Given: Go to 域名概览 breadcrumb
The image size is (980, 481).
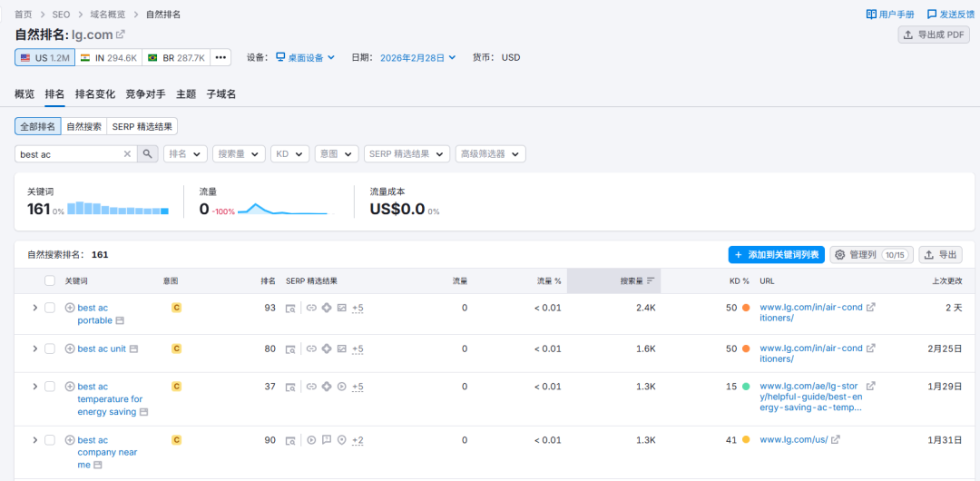Looking at the screenshot, I should click(x=107, y=14).
